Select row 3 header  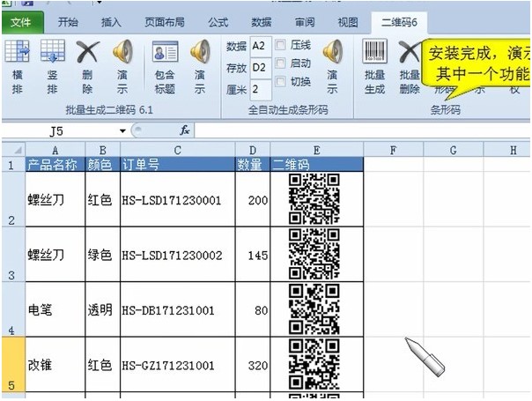pyautogui.click(x=13, y=255)
